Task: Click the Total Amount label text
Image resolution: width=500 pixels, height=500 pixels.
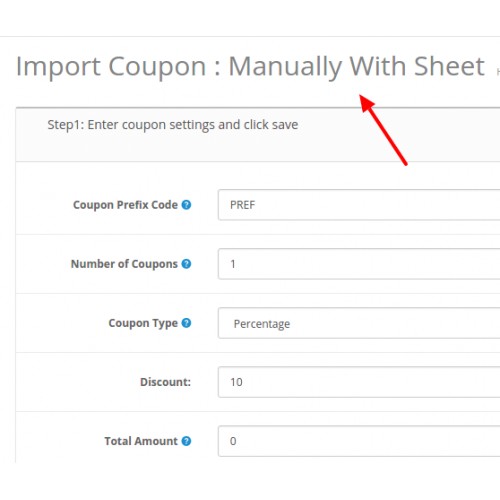Action: point(141,441)
